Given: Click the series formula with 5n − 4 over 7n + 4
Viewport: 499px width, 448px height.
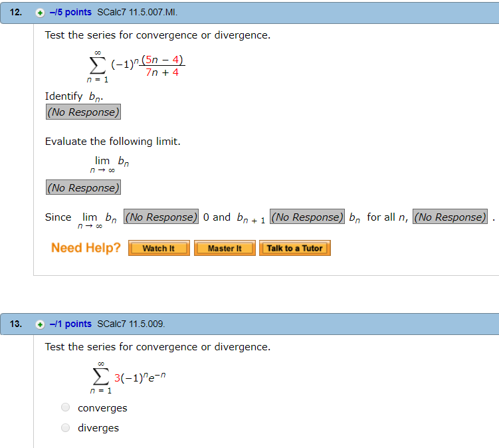Looking at the screenshot, I should click(136, 66).
